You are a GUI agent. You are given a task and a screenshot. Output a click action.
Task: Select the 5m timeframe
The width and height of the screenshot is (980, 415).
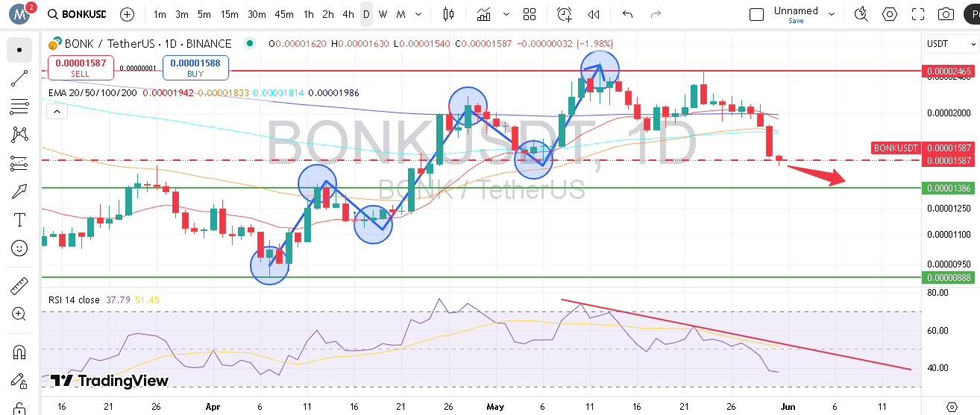204,14
